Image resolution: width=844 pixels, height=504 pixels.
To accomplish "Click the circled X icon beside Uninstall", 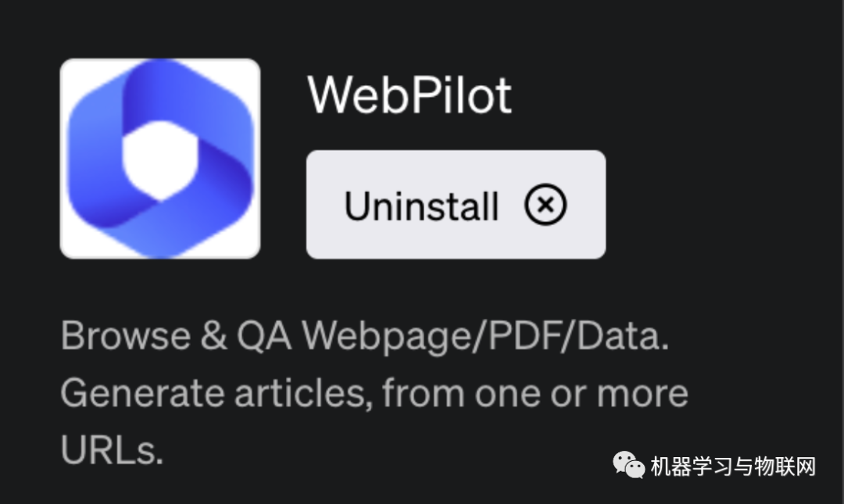I will pos(545,206).
